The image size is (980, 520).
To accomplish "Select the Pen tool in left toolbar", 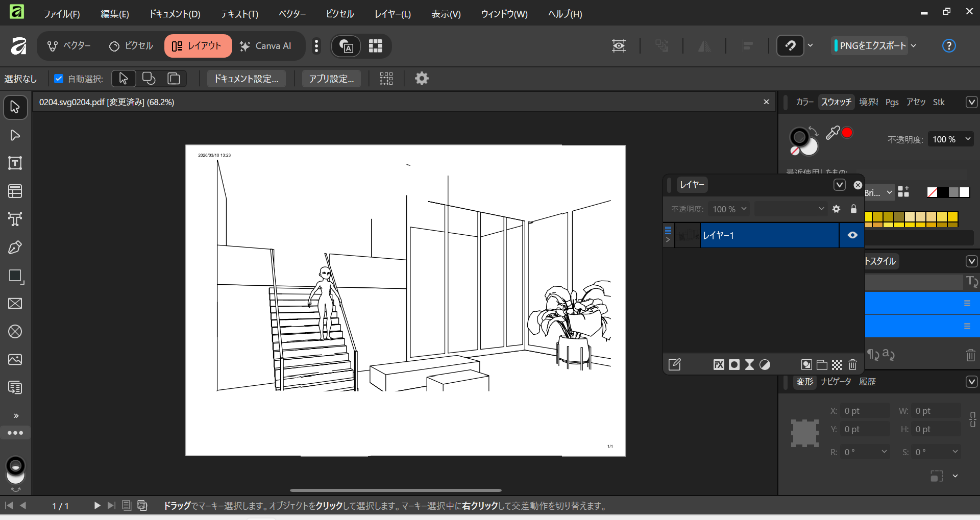I will (x=15, y=247).
